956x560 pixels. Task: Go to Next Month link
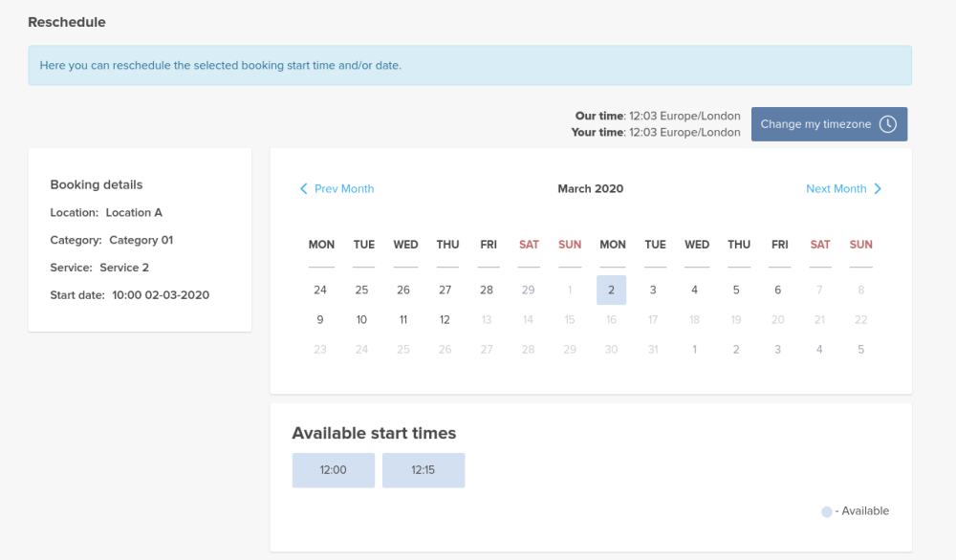click(836, 189)
